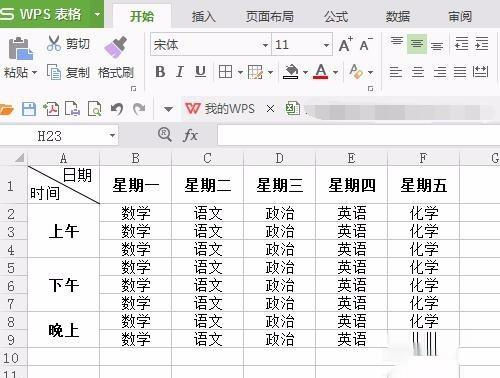Expand the fill color dropdown arrow
The image size is (500, 378).
point(305,72)
